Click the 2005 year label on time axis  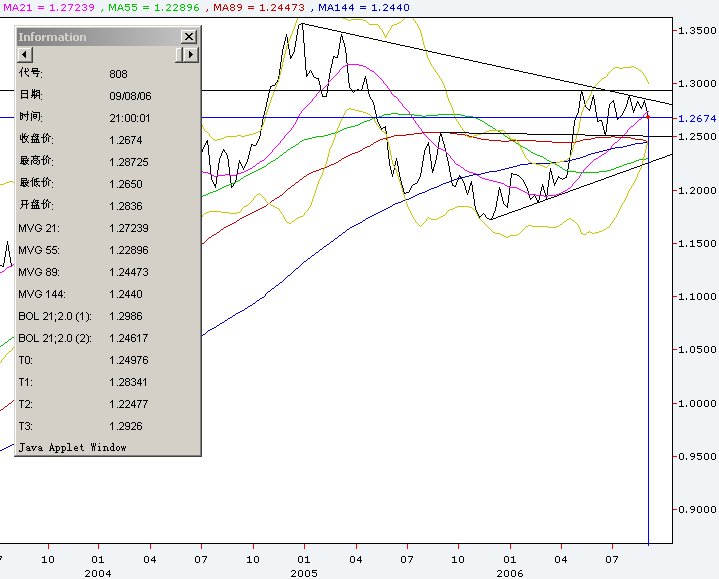click(303, 573)
